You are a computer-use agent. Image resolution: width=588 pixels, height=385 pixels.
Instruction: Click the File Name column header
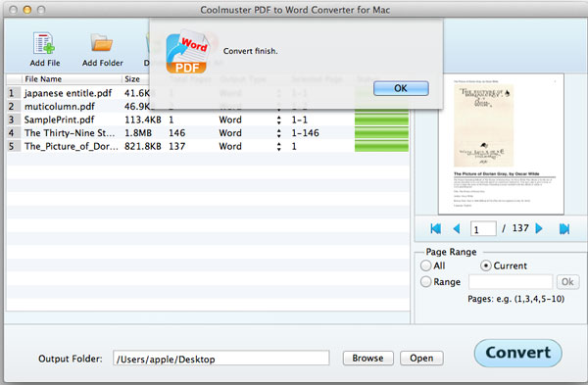tap(72, 79)
